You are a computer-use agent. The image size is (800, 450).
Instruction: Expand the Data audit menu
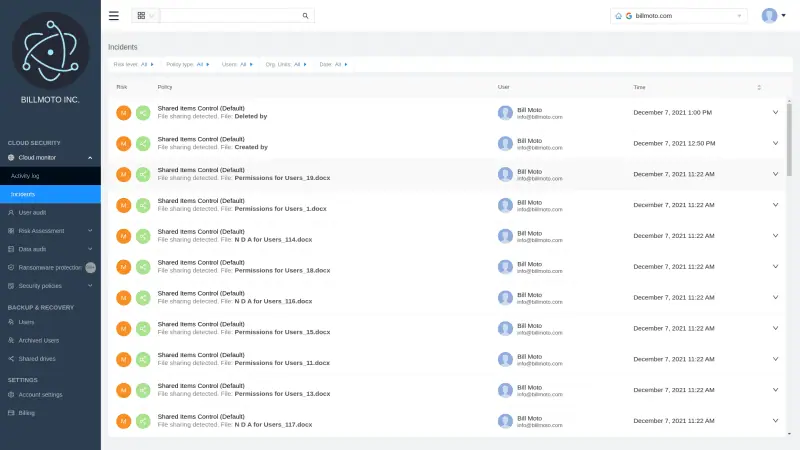tap(90, 249)
